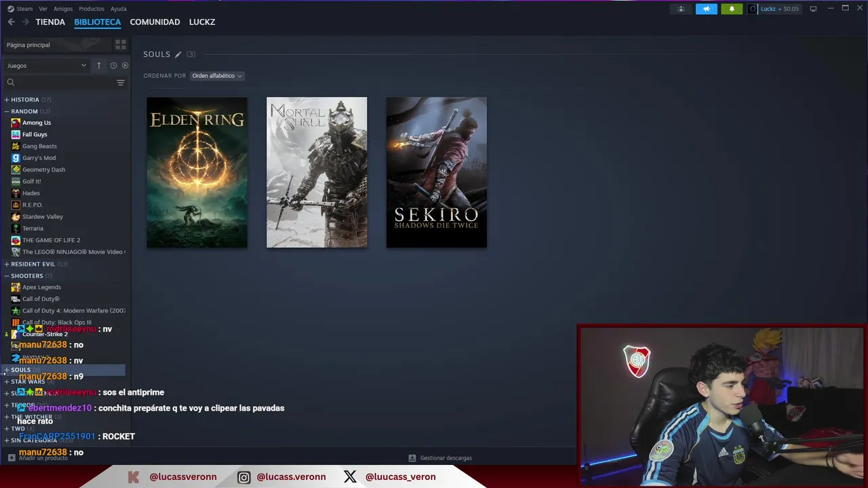868x488 pixels.
Task: Select Garry's Mod in sidebar
Action: (x=39, y=158)
